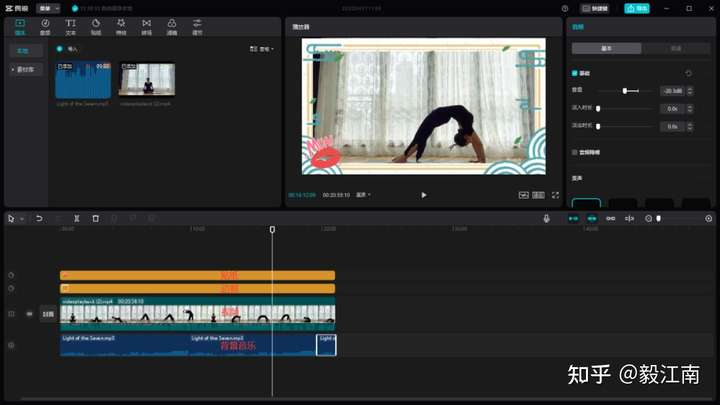Enable the audio noise reduction checkbox
720x405 pixels.
[x=574, y=152]
